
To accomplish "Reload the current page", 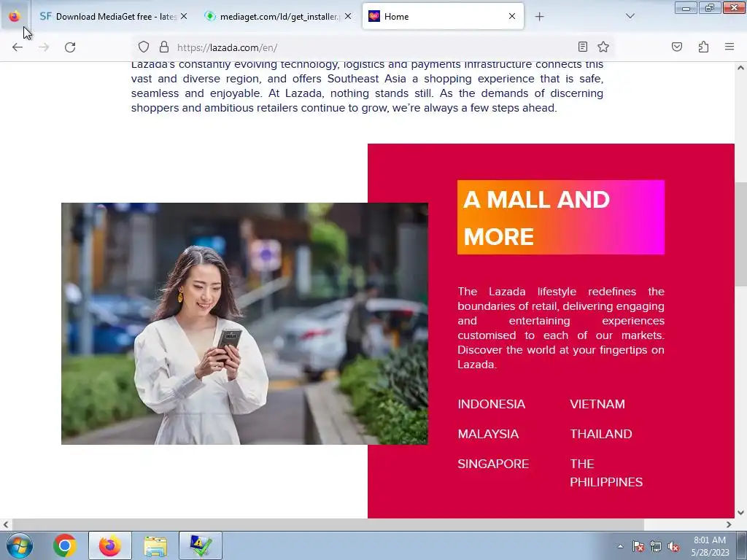I will 70,47.
